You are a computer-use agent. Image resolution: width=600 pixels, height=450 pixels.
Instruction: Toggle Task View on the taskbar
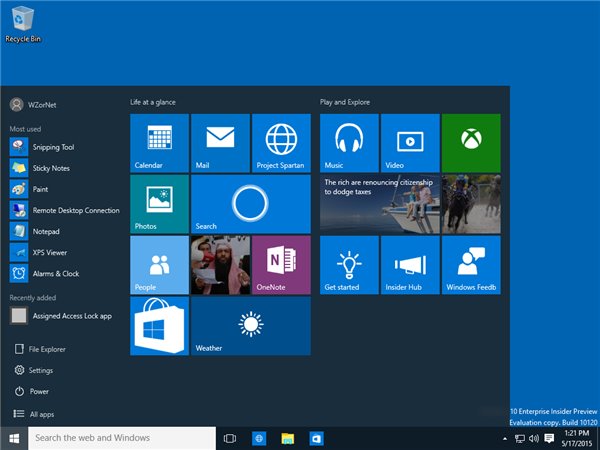(x=229, y=438)
